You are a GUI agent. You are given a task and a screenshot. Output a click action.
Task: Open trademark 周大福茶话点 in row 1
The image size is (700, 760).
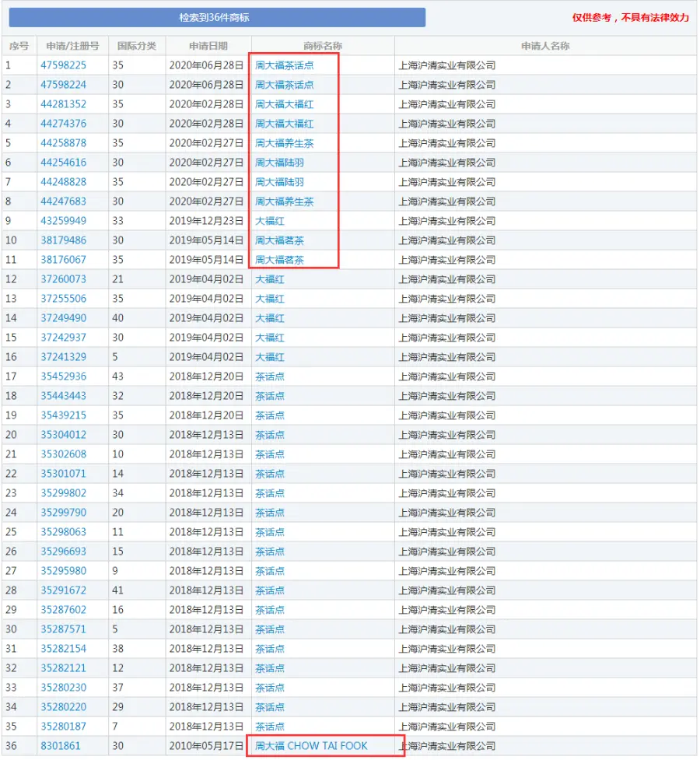pos(285,65)
